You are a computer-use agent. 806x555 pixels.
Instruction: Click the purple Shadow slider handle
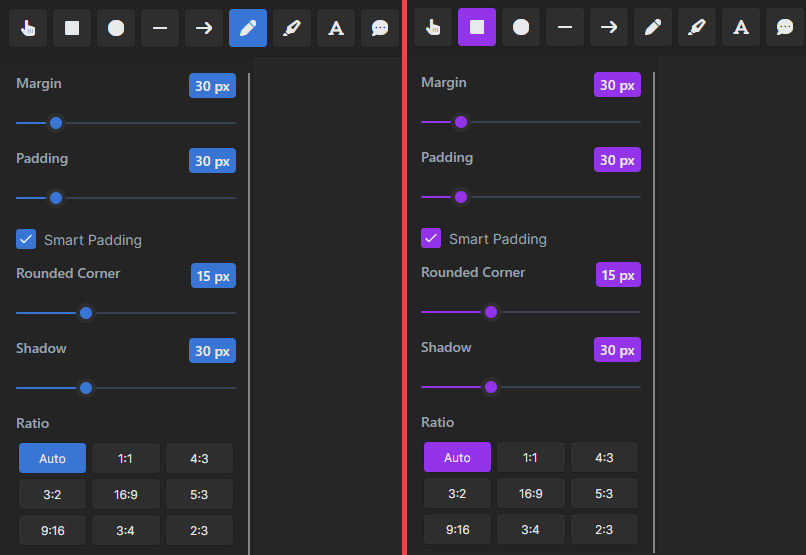tap(491, 387)
